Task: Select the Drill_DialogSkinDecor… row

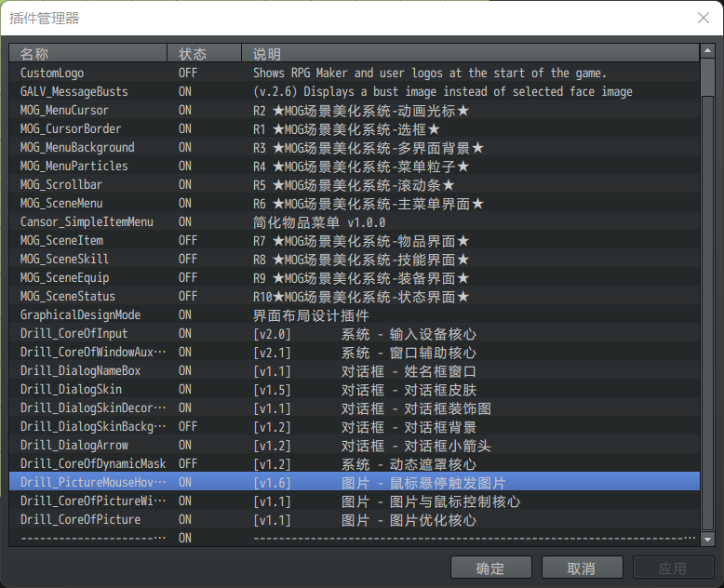Action: tap(355, 408)
